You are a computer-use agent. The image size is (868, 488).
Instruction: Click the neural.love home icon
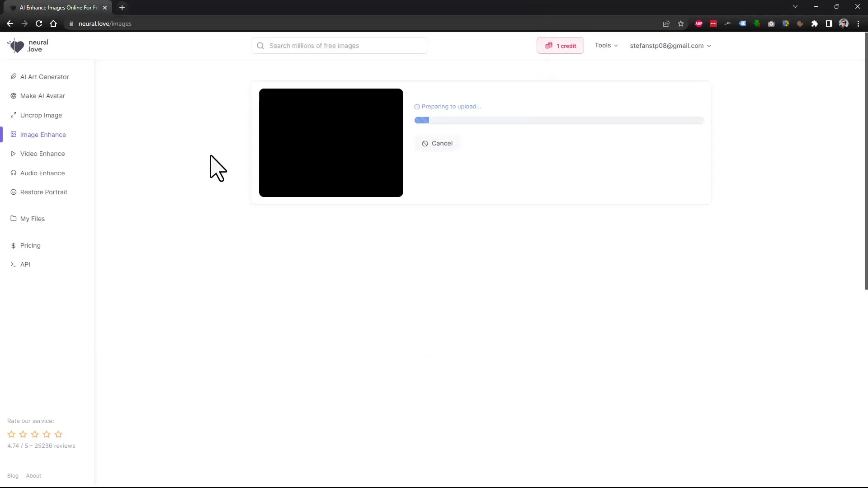click(28, 45)
